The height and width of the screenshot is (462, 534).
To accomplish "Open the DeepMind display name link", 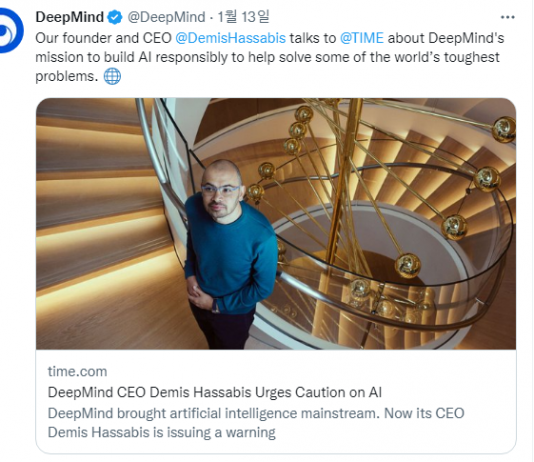I will coord(70,17).
